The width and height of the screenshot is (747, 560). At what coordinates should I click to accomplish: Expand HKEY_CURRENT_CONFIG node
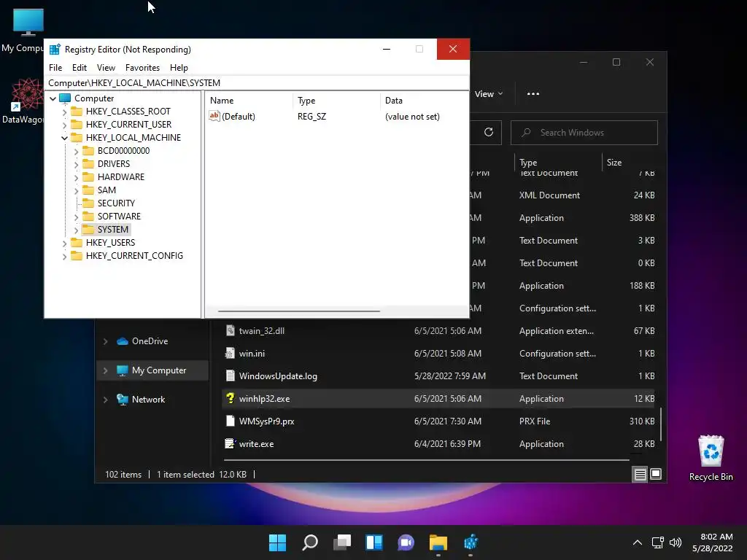64,256
